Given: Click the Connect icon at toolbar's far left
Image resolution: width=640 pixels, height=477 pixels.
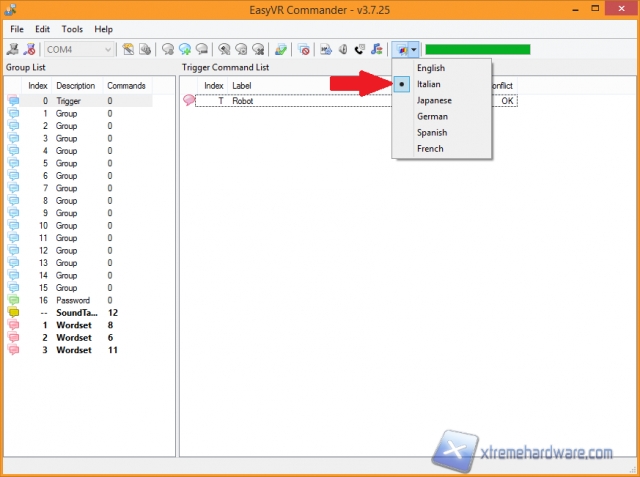Looking at the screenshot, I should [13, 49].
